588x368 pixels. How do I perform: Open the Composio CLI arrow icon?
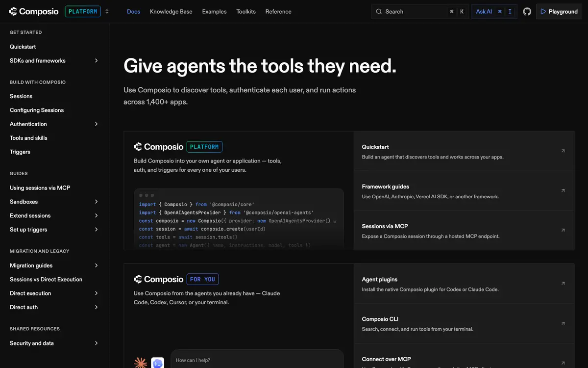point(563,323)
